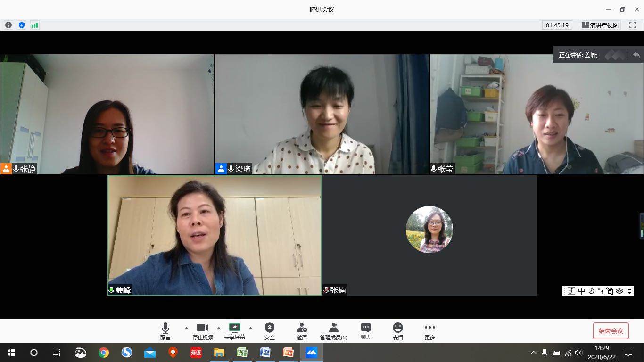Invite participants with 邀请 button

(302, 331)
